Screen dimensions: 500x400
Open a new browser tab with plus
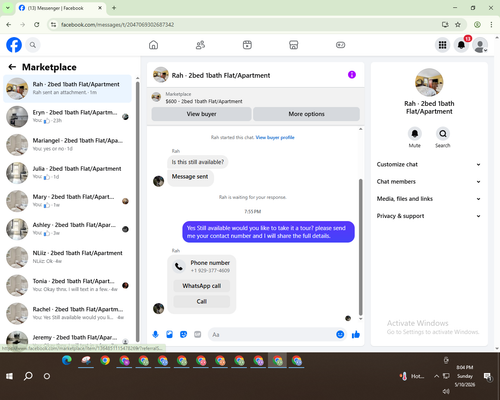[114, 8]
